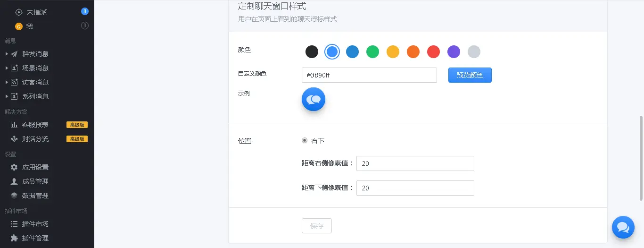Image resolution: width=644 pixels, height=248 pixels.
Task: Click the 未指派 target icon
Action: click(x=19, y=12)
